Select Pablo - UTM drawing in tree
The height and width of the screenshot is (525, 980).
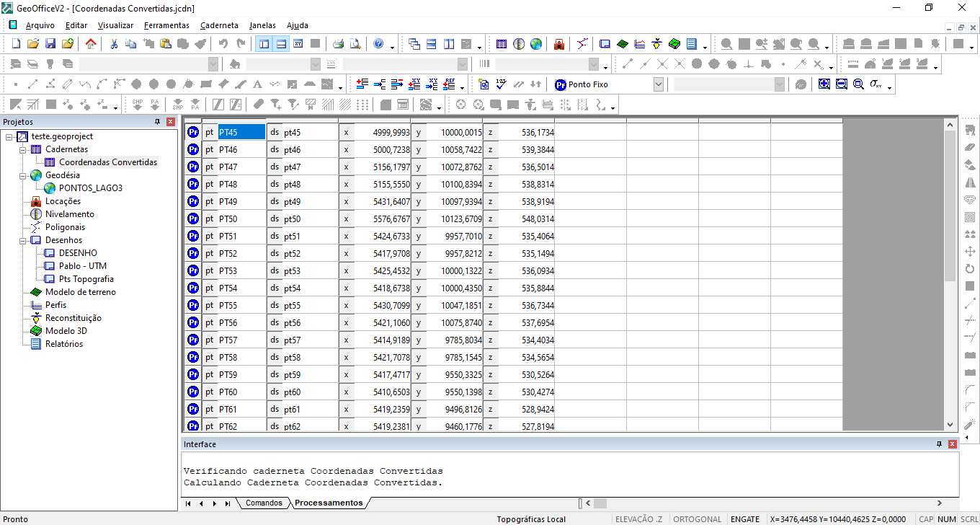pyautogui.click(x=82, y=266)
